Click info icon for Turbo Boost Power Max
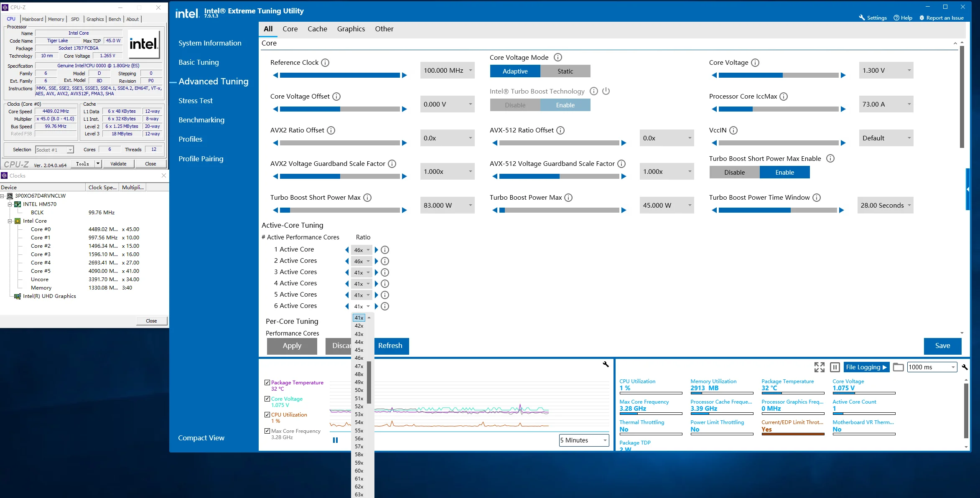Screen dimensions: 980x498 (568, 198)
